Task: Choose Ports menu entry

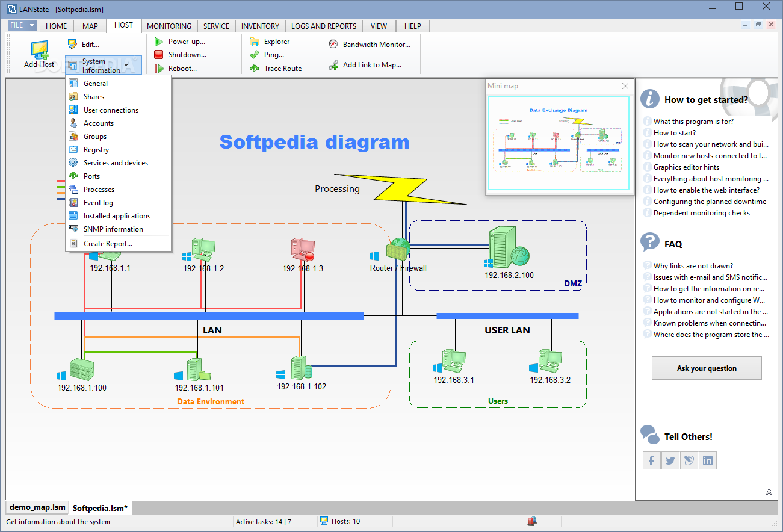Action: click(x=119, y=176)
